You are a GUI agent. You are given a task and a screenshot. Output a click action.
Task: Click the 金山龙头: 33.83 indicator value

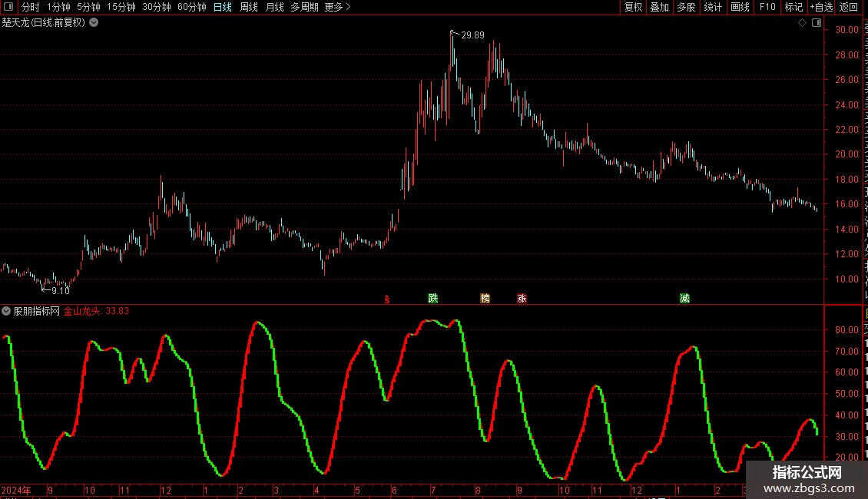(96, 311)
